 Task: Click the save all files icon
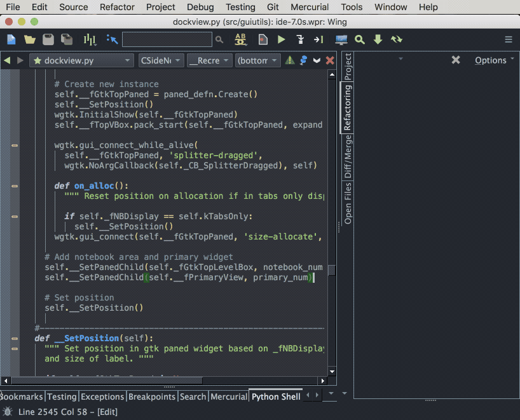[67, 39]
